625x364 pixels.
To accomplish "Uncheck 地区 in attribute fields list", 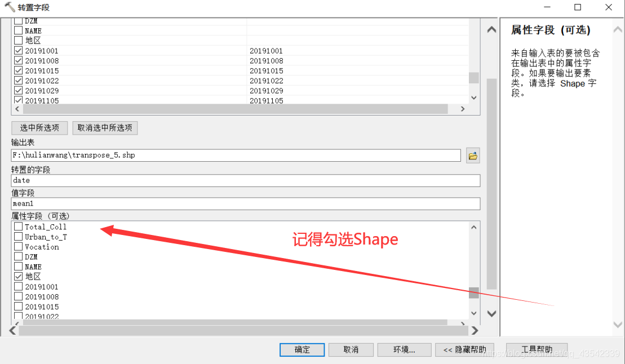I will 19,276.
